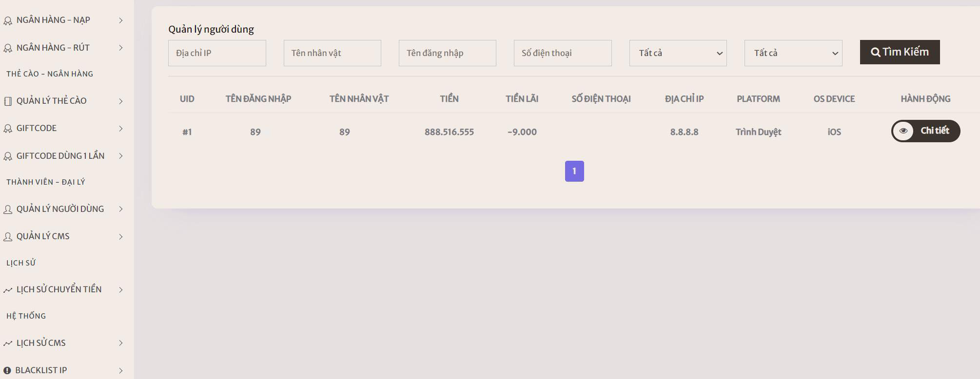Click the Quản Lý Người Dùng user icon
Viewport: 980px width, 379px height.
coord(8,209)
